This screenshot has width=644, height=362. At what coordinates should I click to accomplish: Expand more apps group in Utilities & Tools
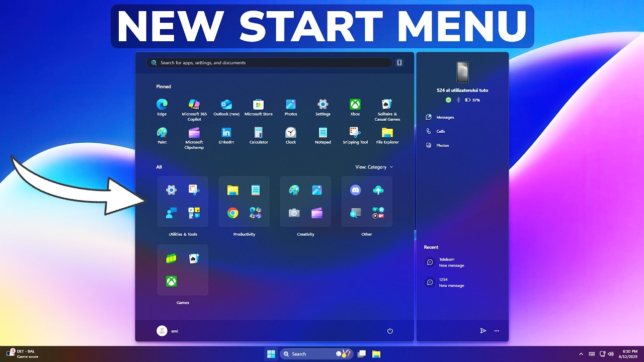[x=194, y=213]
